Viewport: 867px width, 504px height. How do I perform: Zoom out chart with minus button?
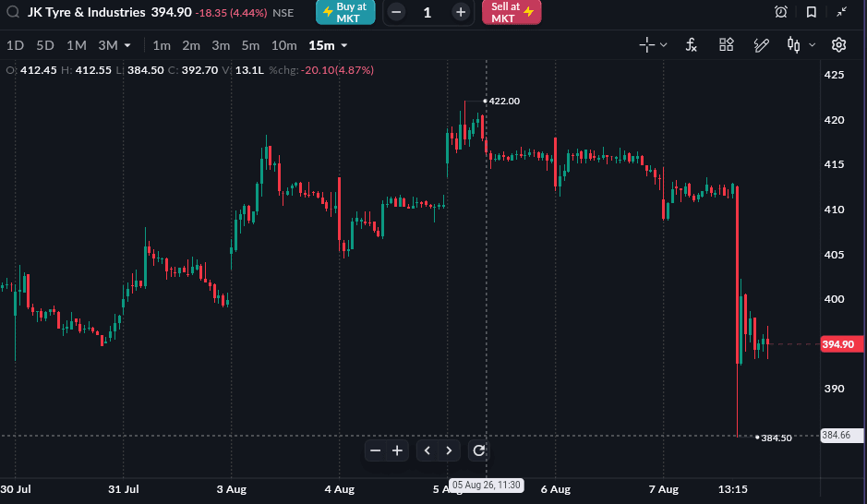click(x=375, y=451)
